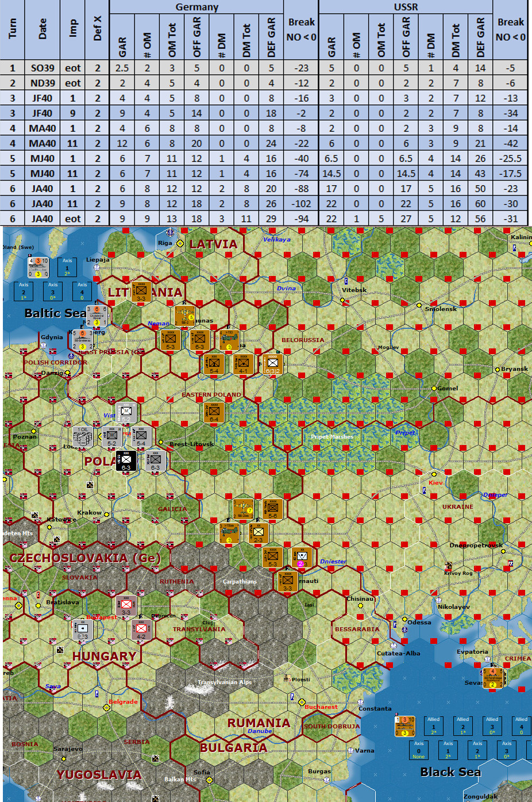Select the black SS 6-3 corps

click(x=126, y=461)
